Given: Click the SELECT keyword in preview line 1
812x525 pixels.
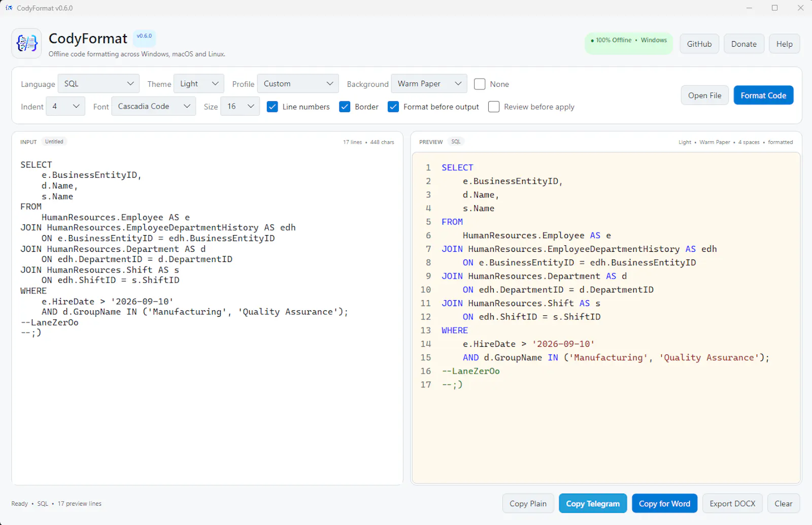Looking at the screenshot, I should coord(457,168).
